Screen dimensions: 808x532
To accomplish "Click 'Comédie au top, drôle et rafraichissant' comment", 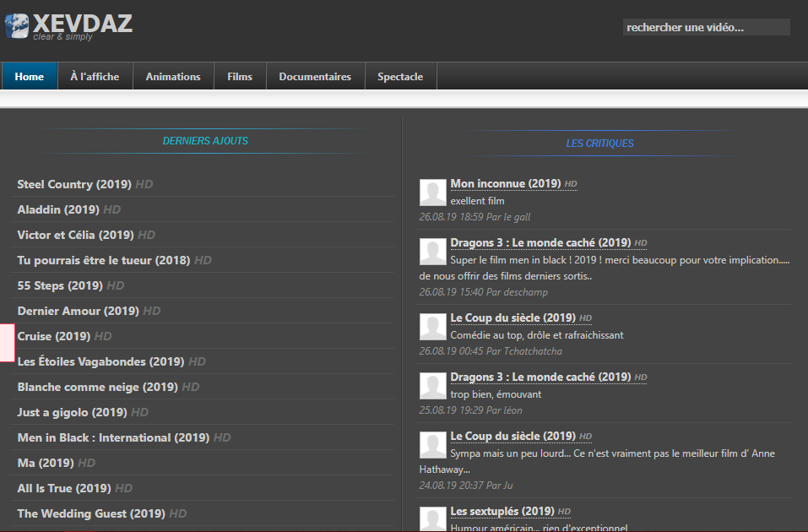I will (537, 335).
